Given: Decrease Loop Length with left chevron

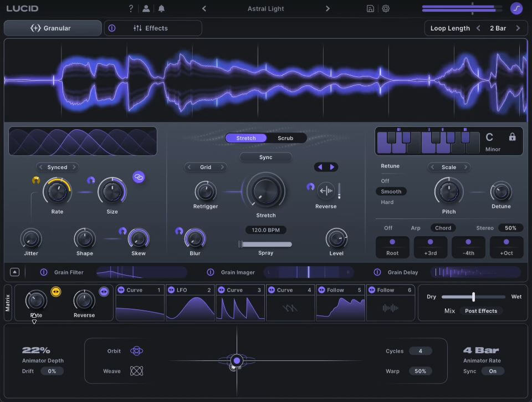Looking at the screenshot, I should click(x=478, y=28).
